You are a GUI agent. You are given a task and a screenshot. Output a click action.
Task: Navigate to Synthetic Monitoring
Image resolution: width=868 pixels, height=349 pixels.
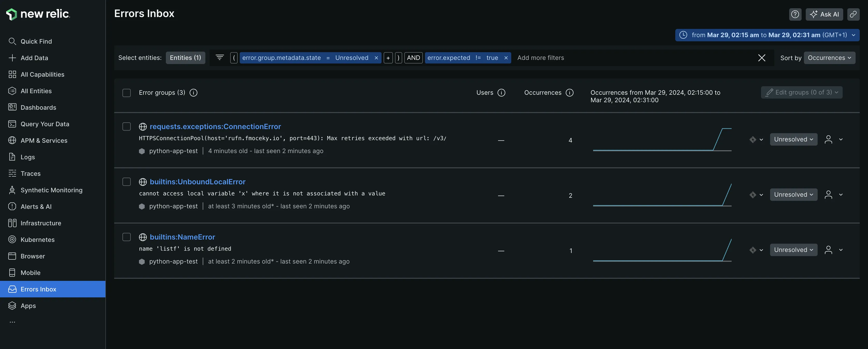point(52,190)
